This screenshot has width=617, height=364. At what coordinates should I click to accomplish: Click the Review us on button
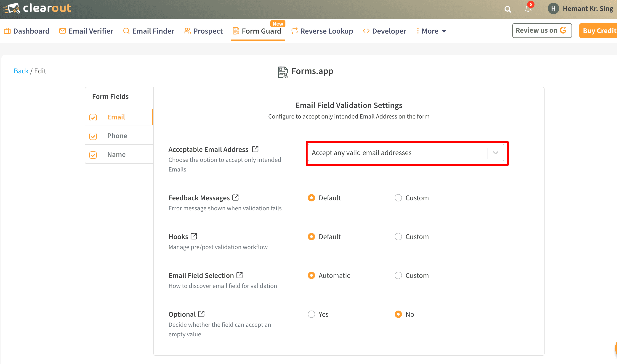coord(542,31)
